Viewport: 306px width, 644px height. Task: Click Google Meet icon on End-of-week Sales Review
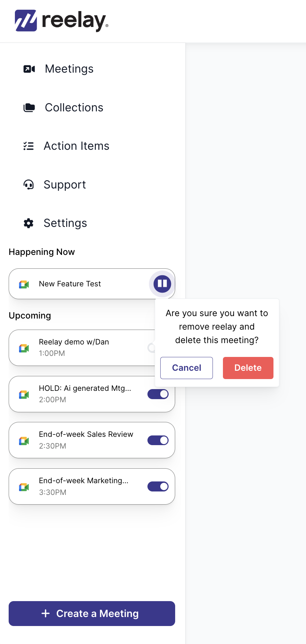pos(24,441)
